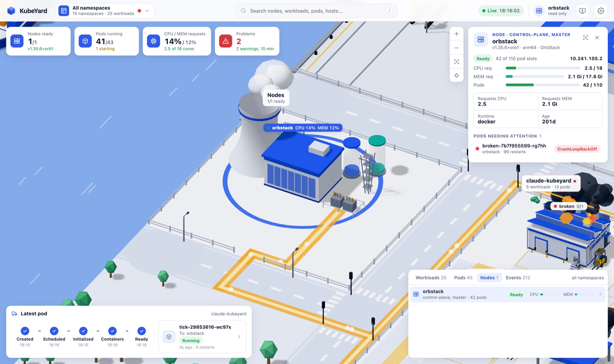The height and width of the screenshot is (364, 614).
Task: Expand the orbstack row chevron in nodes list
Action: (600, 294)
